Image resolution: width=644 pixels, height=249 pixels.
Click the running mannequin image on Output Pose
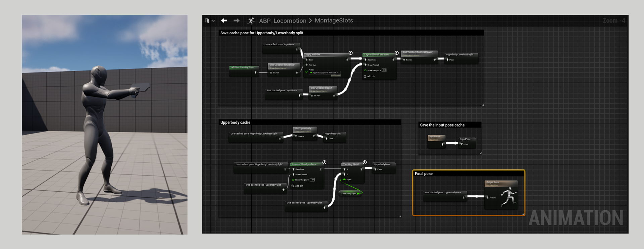[509, 197]
